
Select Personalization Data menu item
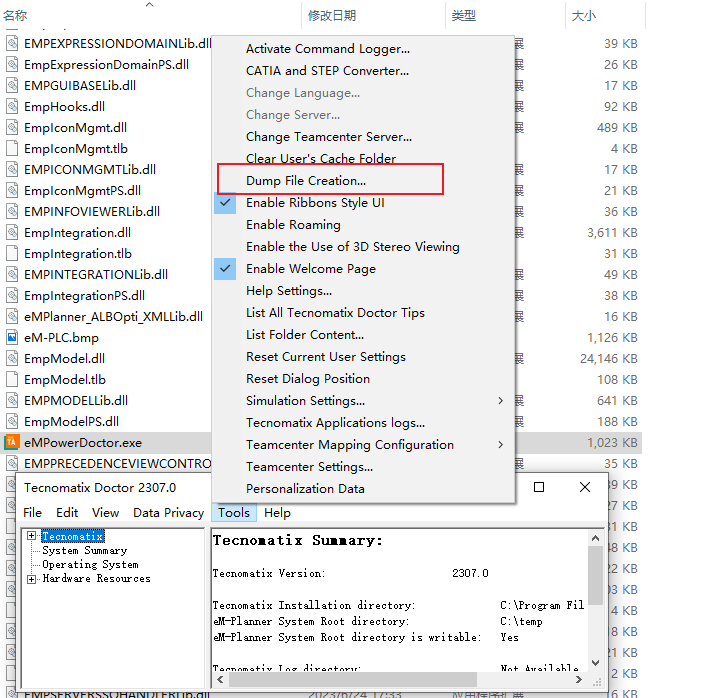pyautogui.click(x=305, y=489)
